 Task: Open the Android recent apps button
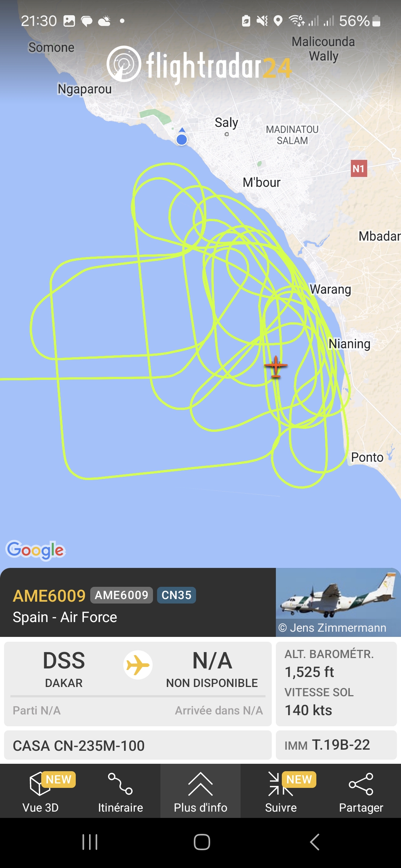[90, 842]
